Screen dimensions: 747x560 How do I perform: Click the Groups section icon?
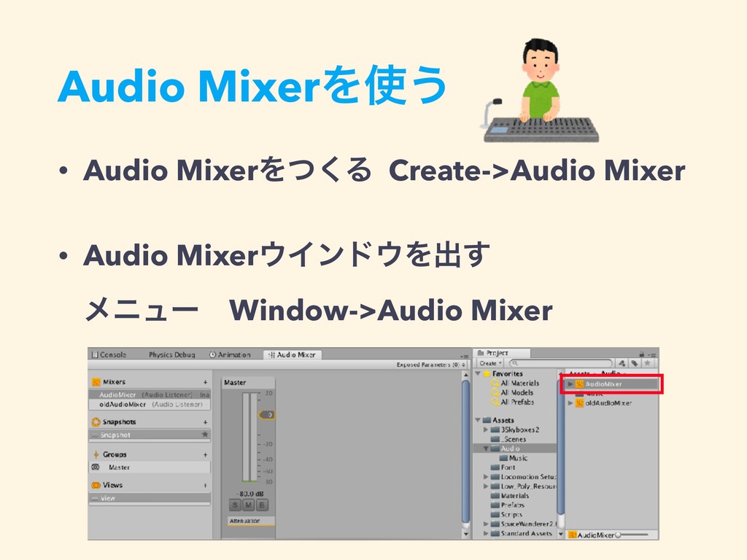(96, 455)
